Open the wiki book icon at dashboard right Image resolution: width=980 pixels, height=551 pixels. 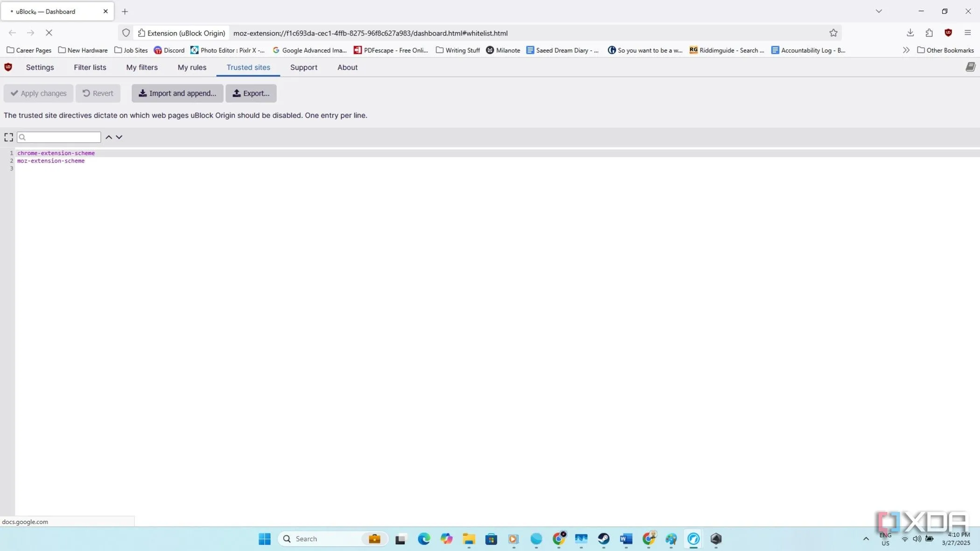970,67
